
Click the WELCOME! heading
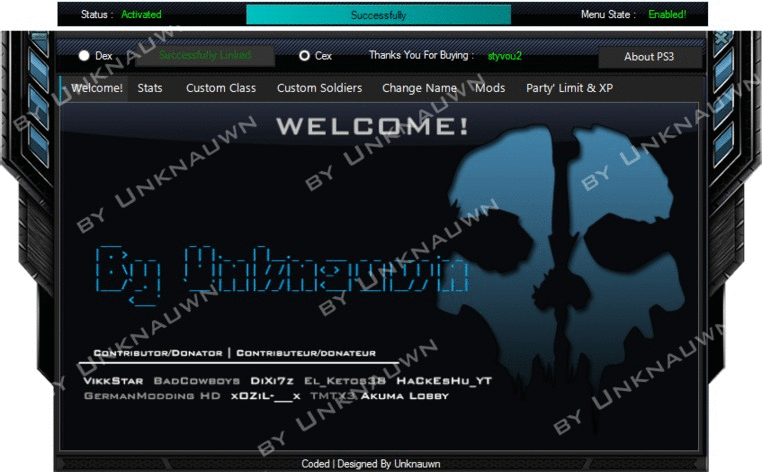372,126
